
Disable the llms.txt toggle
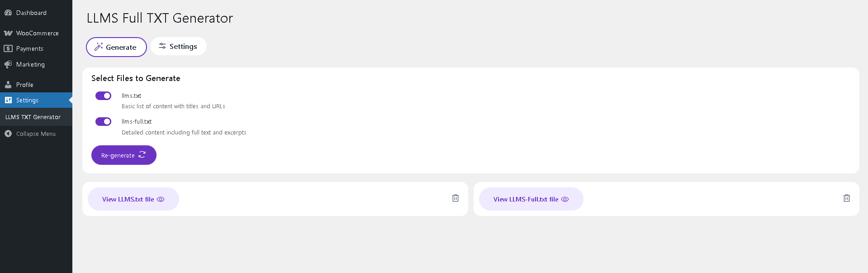tap(103, 96)
